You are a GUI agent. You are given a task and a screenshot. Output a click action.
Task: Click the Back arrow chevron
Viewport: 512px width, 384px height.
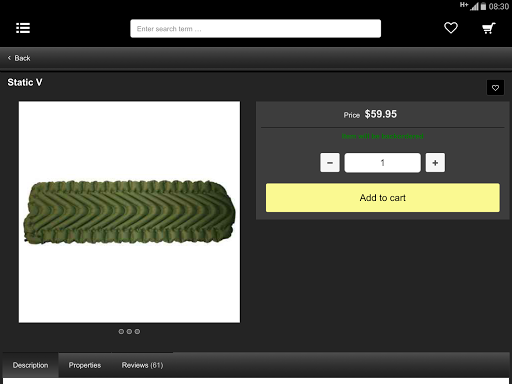tap(9, 58)
